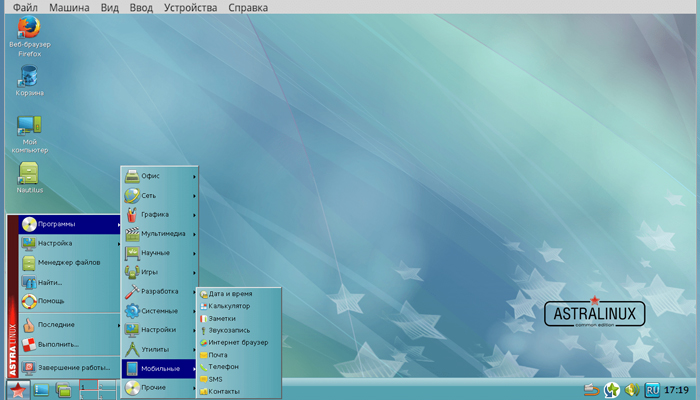The image size is (700, 400).
Task: Select Программы in start menu
Action: click(x=70, y=225)
